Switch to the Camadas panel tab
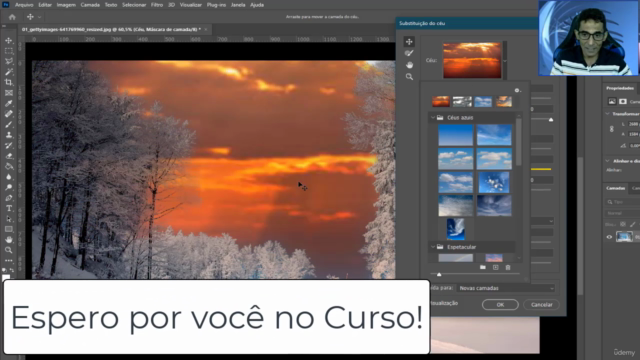640x360 pixels. click(616, 188)
